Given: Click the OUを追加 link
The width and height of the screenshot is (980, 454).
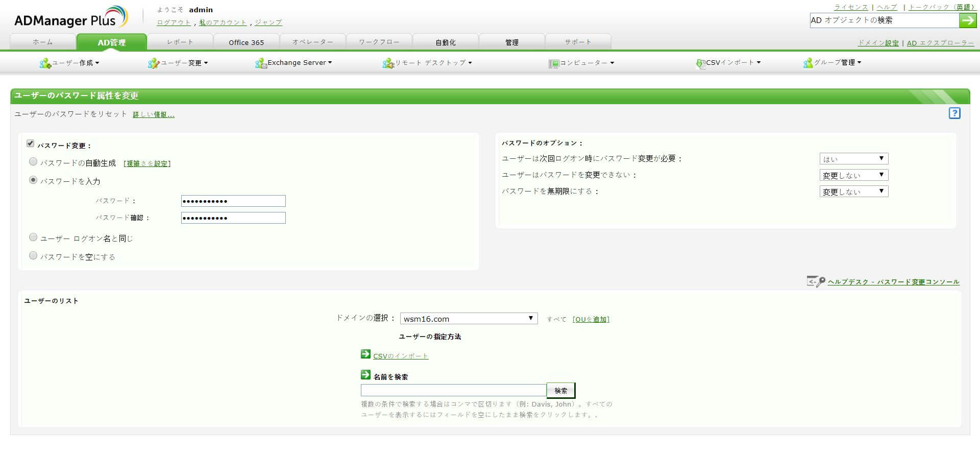Looking at the screenshot, I should tap(591, 319).
